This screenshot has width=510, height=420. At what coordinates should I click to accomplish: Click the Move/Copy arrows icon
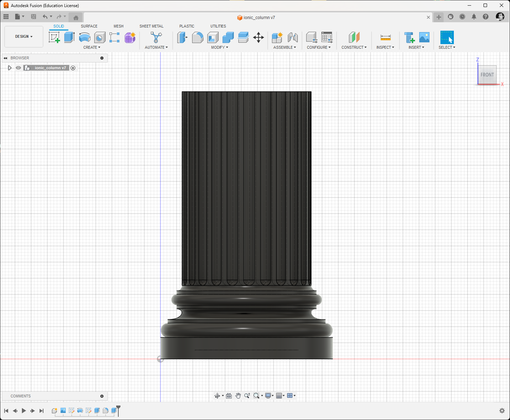coord(259,37)
